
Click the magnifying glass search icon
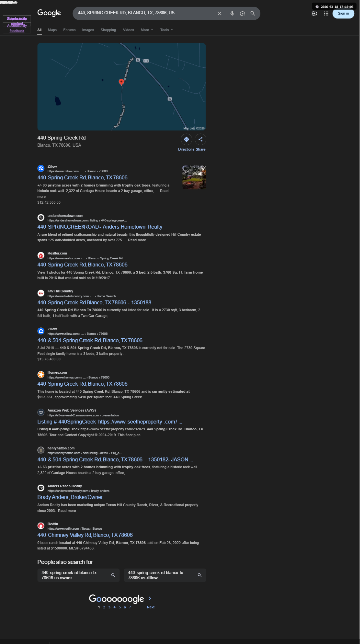tap(253, 13)
